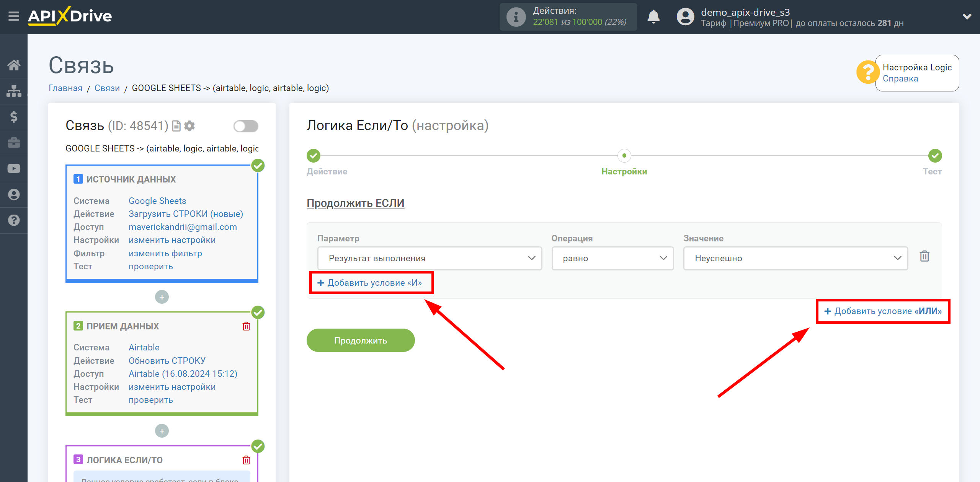Open the hamburger menu

[x=14, y=16]
